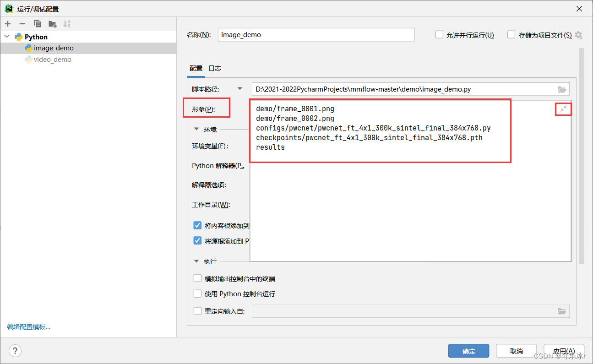Copy the current configuration
The width and height of the screenshot is (593, 364).
tap(38, 23)
